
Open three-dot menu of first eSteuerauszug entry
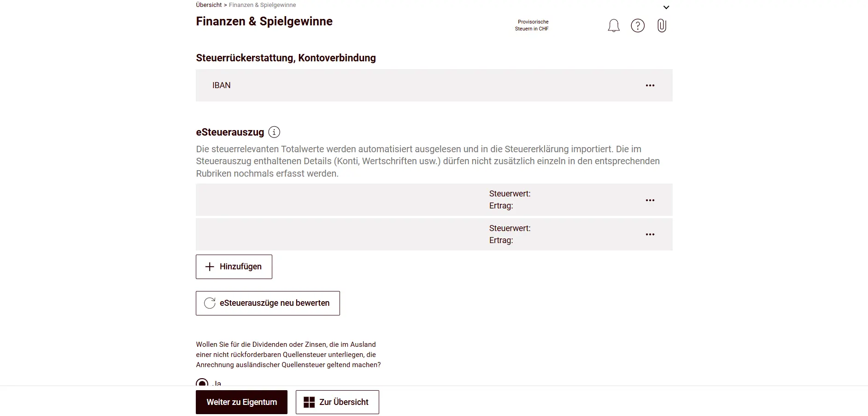[650, 200]
